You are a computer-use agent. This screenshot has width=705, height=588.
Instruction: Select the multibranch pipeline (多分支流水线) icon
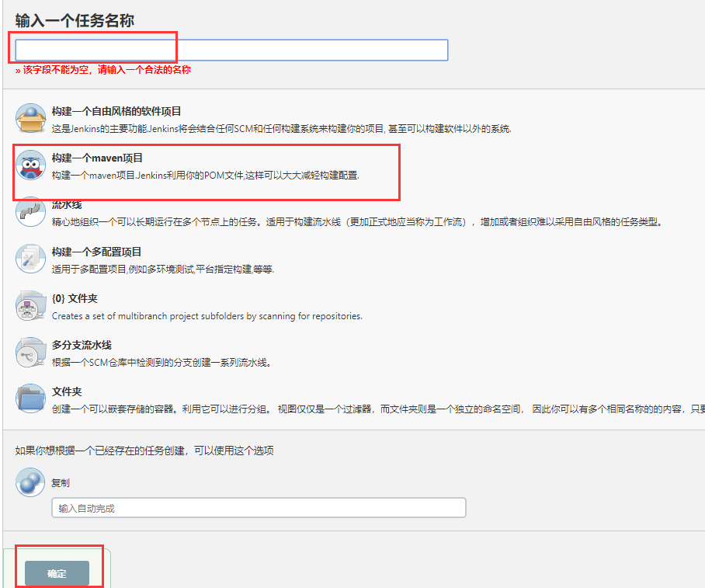(x=30, y=353)
